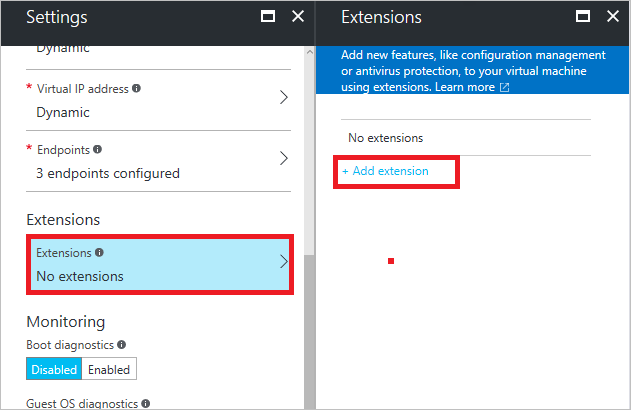Maximize the Settings blade
The width and height of the screenshot is (631, 410).
coord(267,16)
